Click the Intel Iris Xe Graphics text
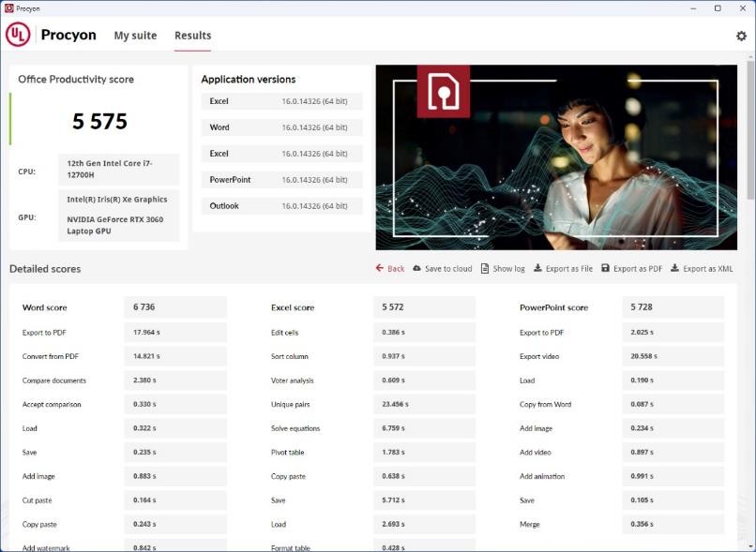The image size is (756, 552). pos(116,200)
